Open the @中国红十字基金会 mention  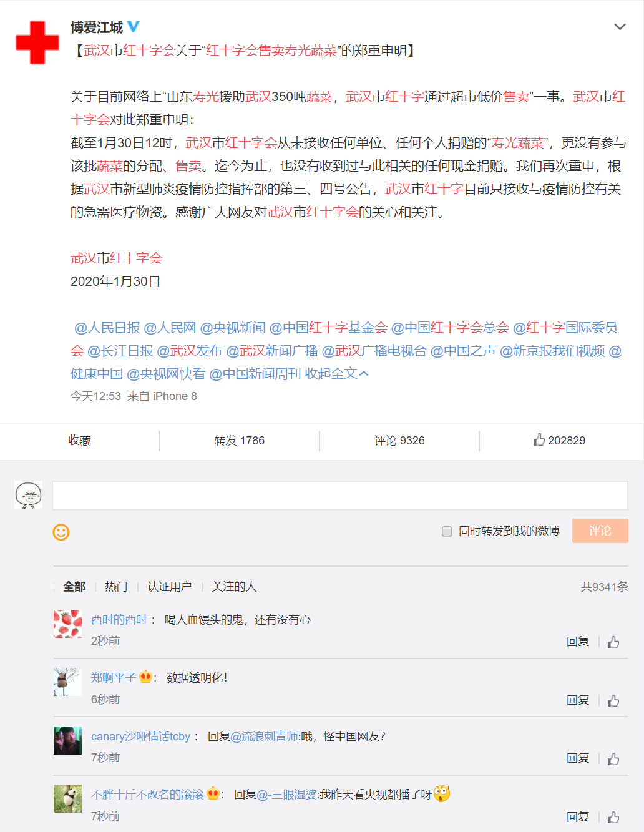(328, 328)
